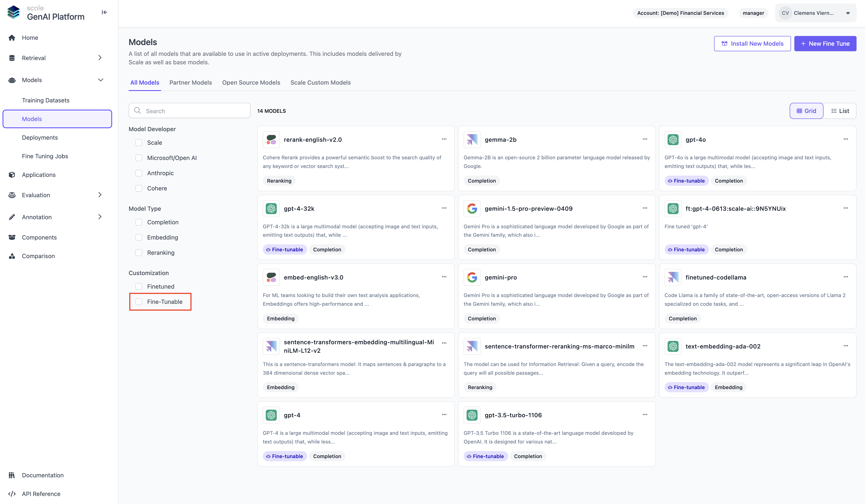Click the search magnifier icon
The image size is (865, 504).
138,110
